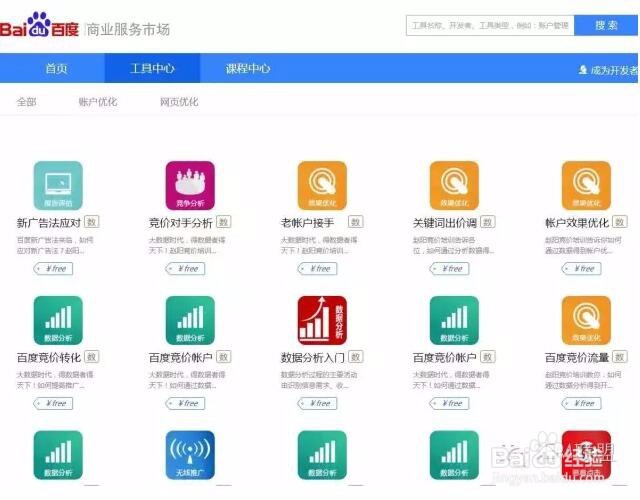The width and height of the screenshot is (640, 500).
Task: Go to the 首页 tab
Action: pos(56,68)
